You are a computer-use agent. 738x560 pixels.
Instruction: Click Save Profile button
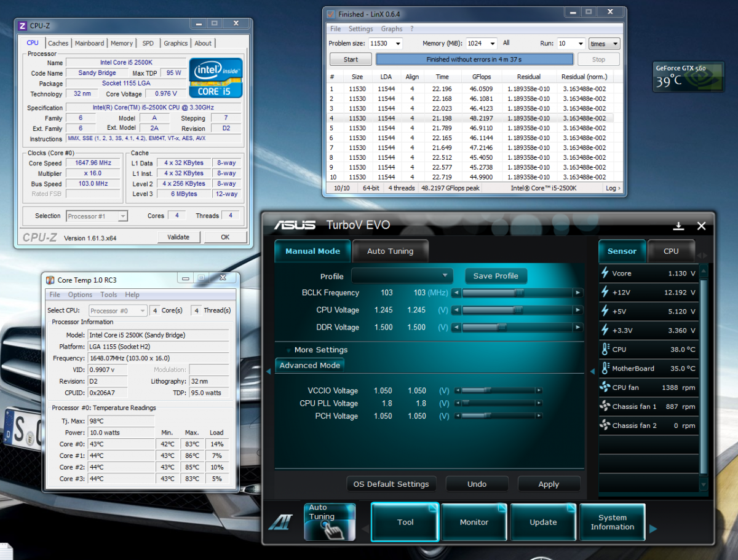496,276
